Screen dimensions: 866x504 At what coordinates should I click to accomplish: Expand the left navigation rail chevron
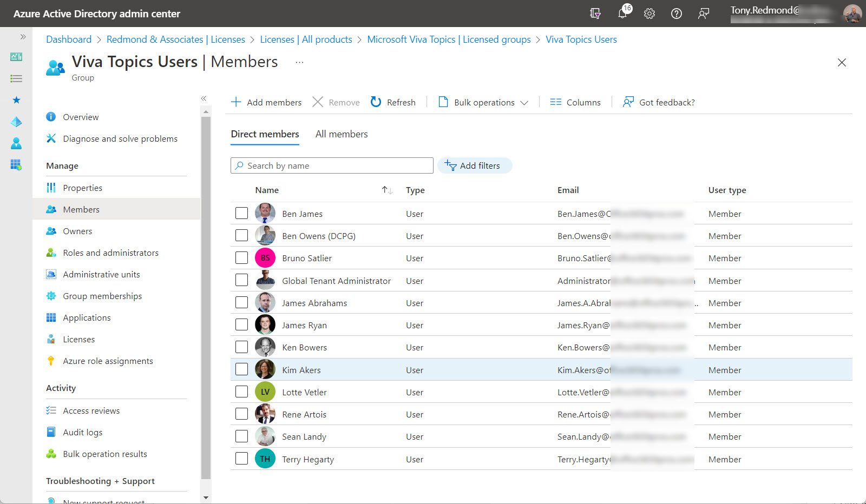coord(23,37)
